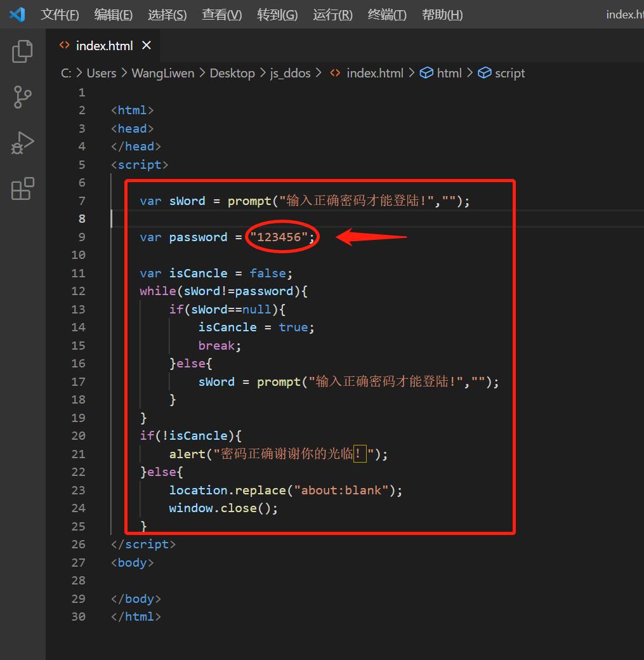Select the Run and Debug icon

pyautogui.click(x=22, y=142)
